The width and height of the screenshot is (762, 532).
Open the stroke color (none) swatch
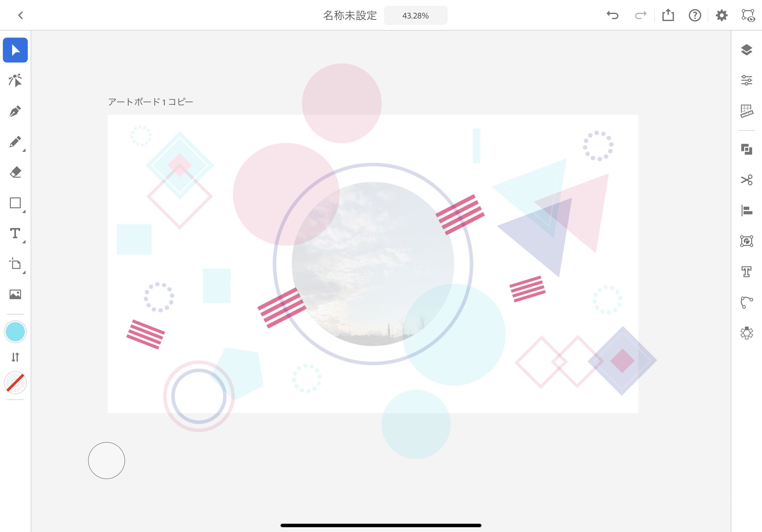15,383
